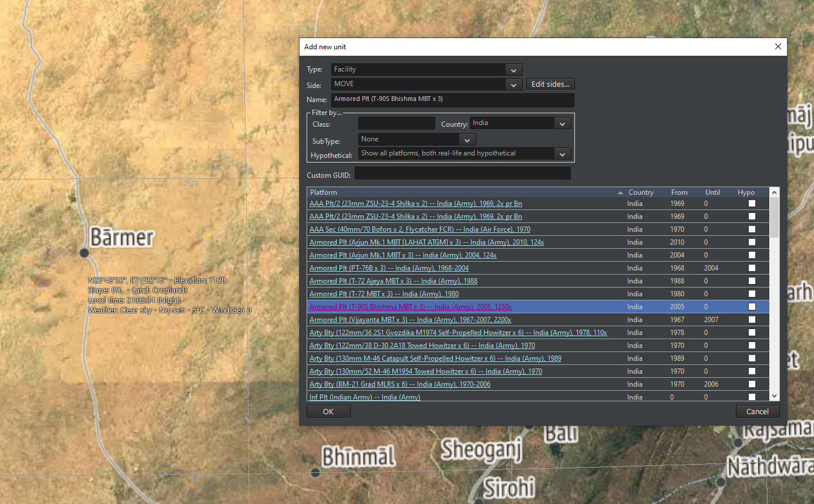Click the Class filter field
Viewport: 814px width, 504px height.
click(x=396, y=124)
